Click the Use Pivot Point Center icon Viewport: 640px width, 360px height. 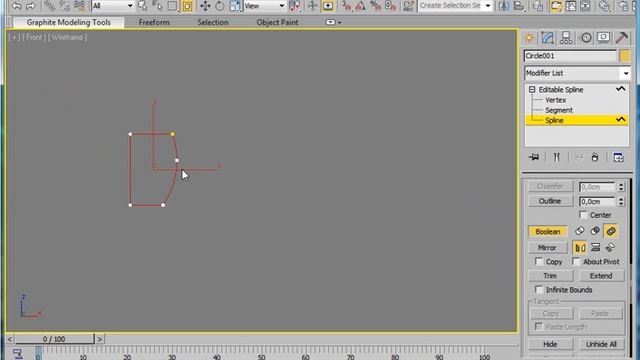295,6
